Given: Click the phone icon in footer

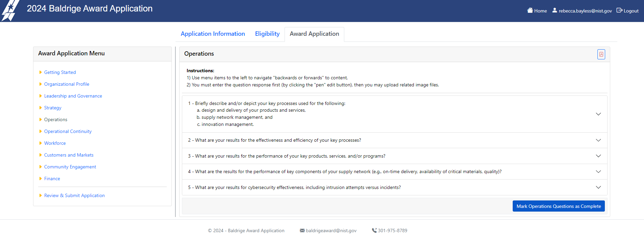Looking at the screenshot, I should pos(374,230).
